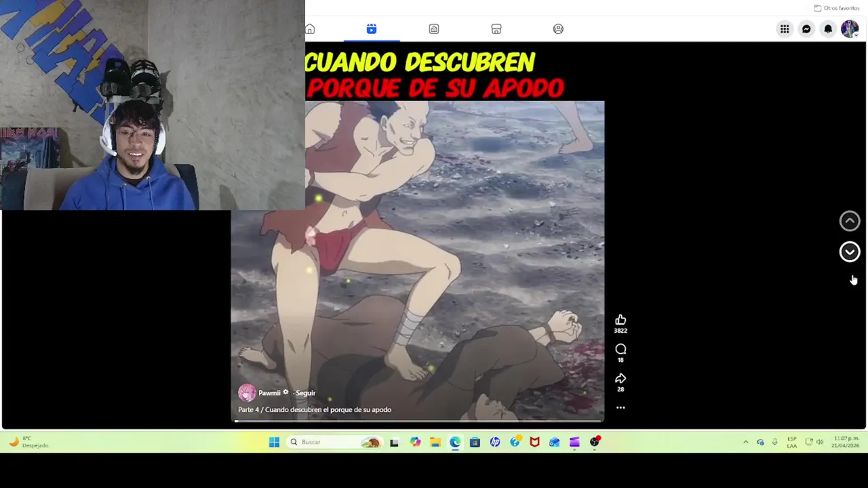The height and width of the screenshot is (488, 868).
Task: Open OBS Studio from taskbar
Action: (595, 442)
